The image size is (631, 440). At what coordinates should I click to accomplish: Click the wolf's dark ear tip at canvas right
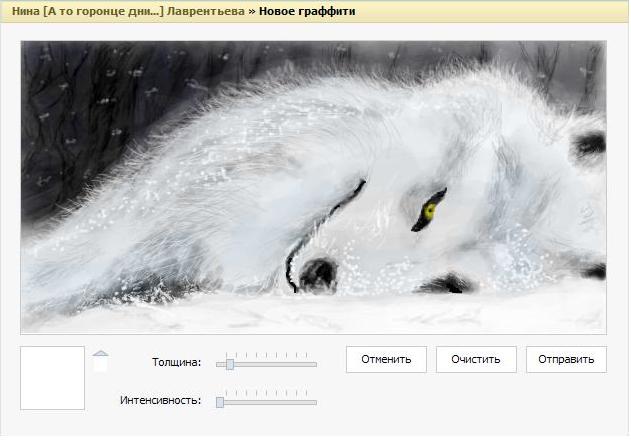(591, 144)
